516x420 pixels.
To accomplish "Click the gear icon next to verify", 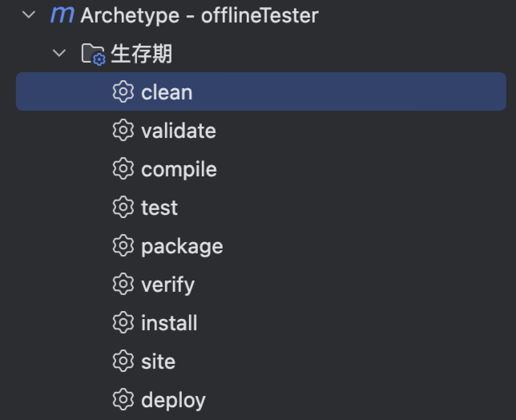I will click(123, 285).
